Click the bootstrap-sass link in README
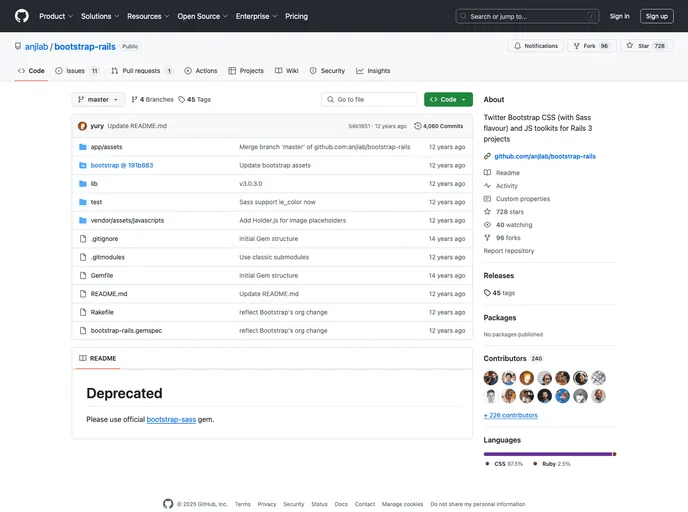This screenshot has width=688, height=512. tap(171, 419)
